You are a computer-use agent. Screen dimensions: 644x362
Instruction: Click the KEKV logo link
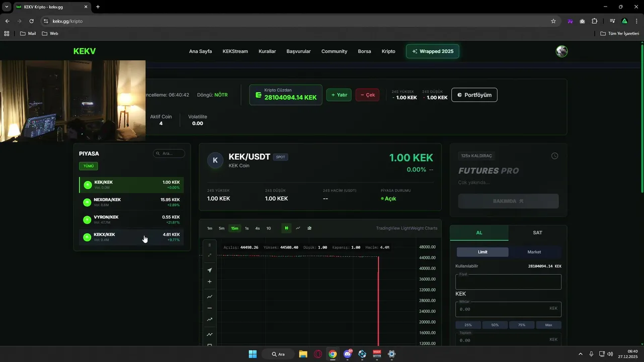[85, 51]
